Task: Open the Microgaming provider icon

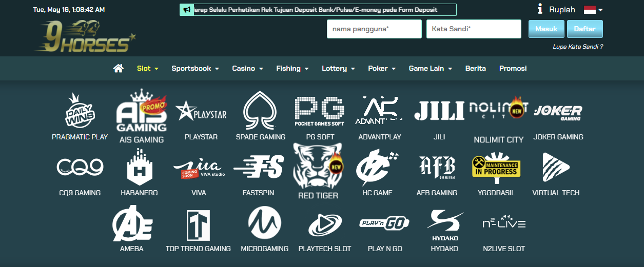Action: click(x=264, y=223)
